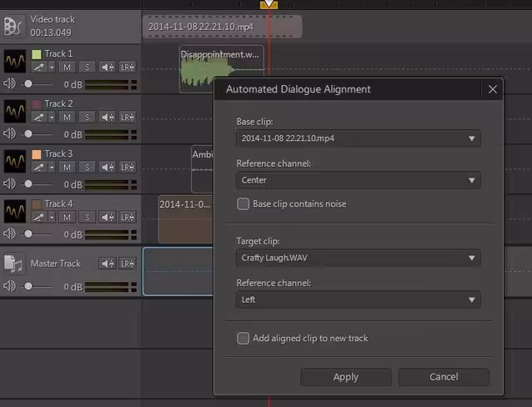Image resolution: width=532 pixels, height=407 pixels.
Task: Click Master Track LR panning icon
Action: point(128,264)
